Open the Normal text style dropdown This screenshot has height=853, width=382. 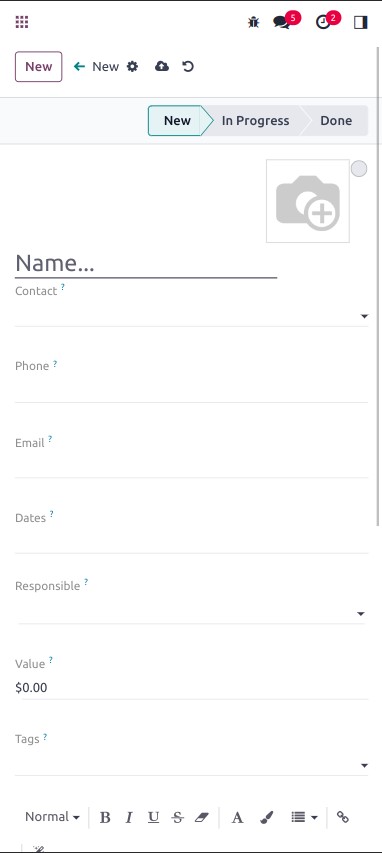pos(53,817)
